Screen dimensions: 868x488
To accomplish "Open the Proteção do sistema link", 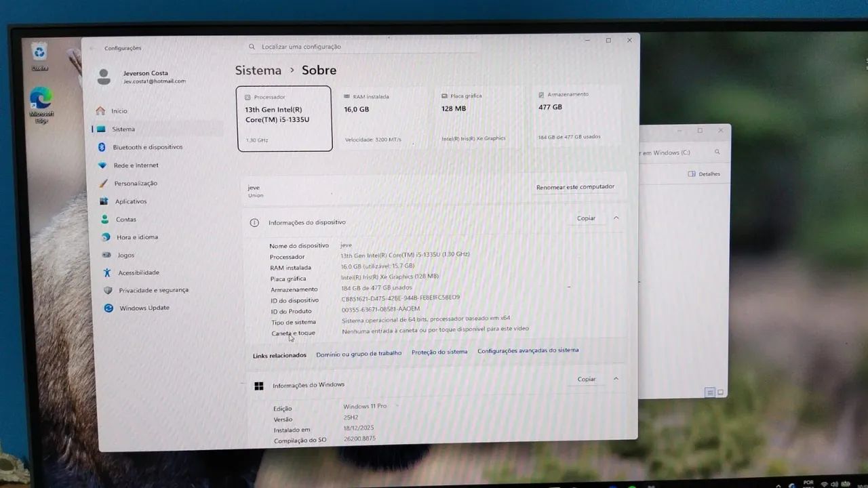I will pyautogui.click(x=439, y=352).
